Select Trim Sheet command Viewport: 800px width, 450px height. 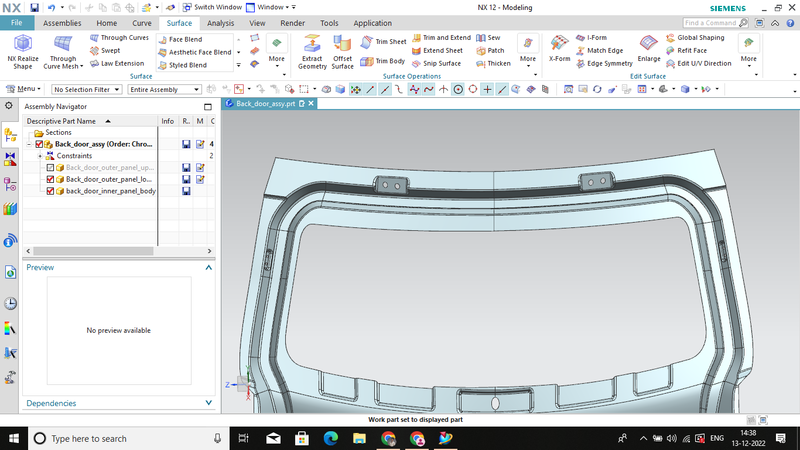tap(384, 42)
